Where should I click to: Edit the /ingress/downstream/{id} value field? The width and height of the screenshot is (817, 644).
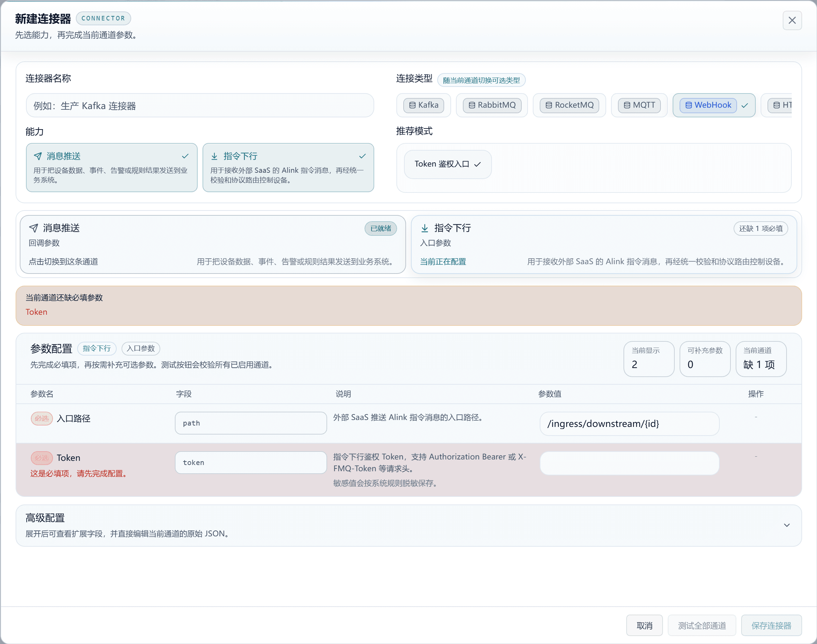click(x=629, y=424)
